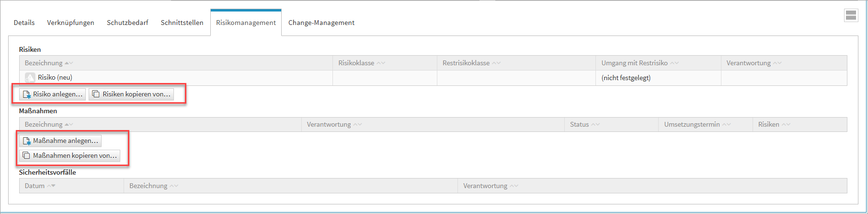Viewport: 868px width, 214px height.
Task: Sort Sicherheitsvorfälle by the Verantwortung column
Action: tap(485, 186)
